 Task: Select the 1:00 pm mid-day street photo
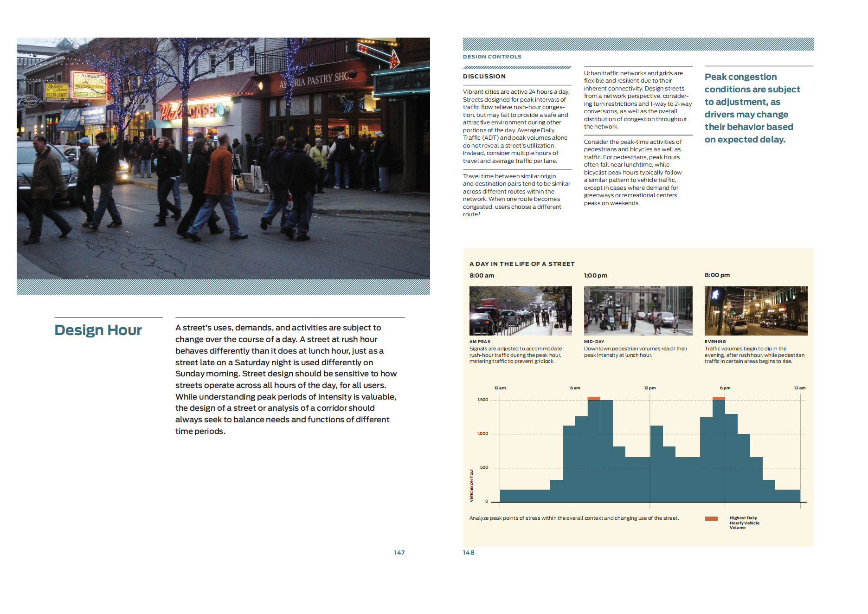637,310
